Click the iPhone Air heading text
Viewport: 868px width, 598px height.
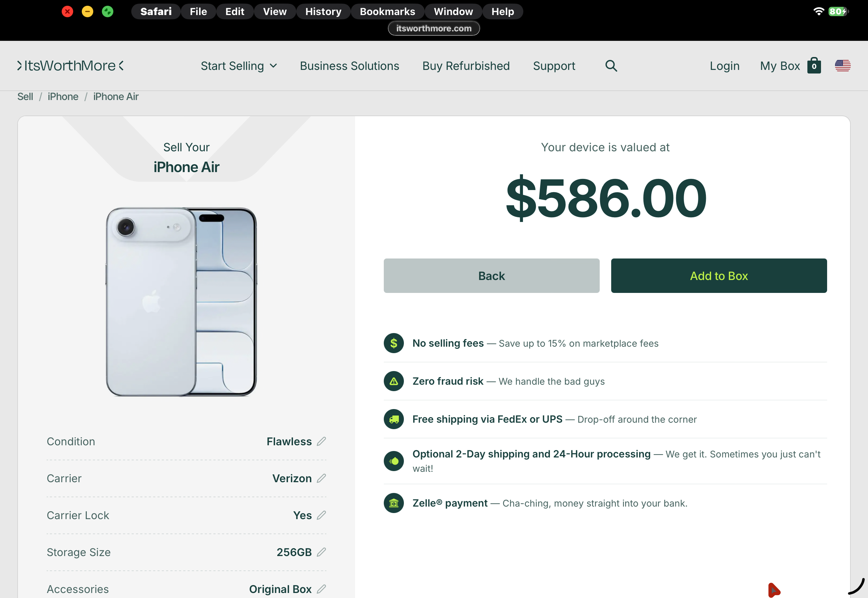click(x=186, y=167)
